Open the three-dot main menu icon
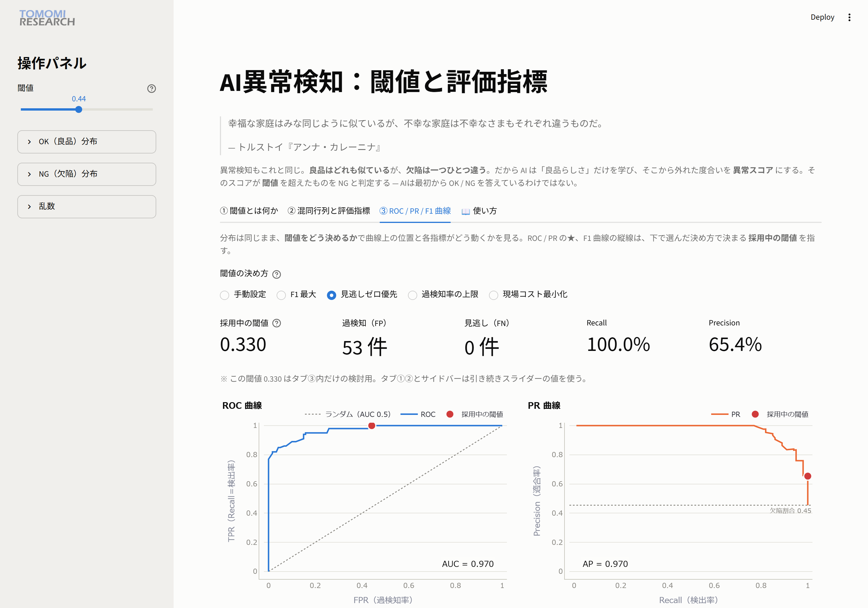The width and height of the screenshot is (868, 608). point(849,17)
